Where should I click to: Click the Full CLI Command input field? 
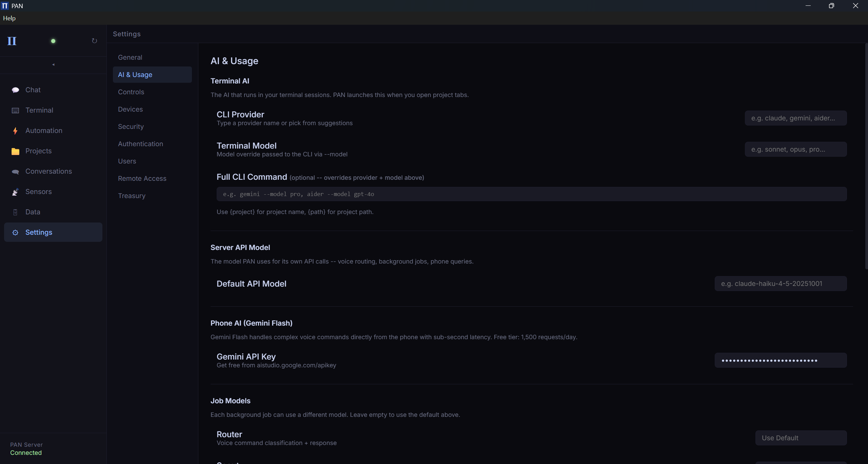coord(531,194)
